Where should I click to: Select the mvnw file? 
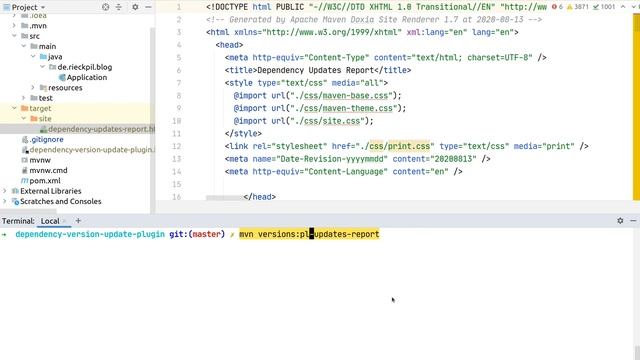tap(40, 160)
